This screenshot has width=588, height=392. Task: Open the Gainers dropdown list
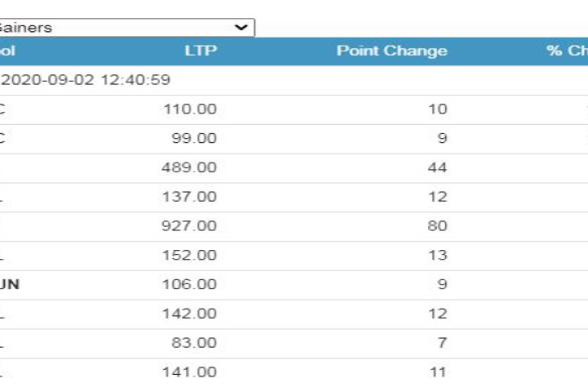click(127, 28)
